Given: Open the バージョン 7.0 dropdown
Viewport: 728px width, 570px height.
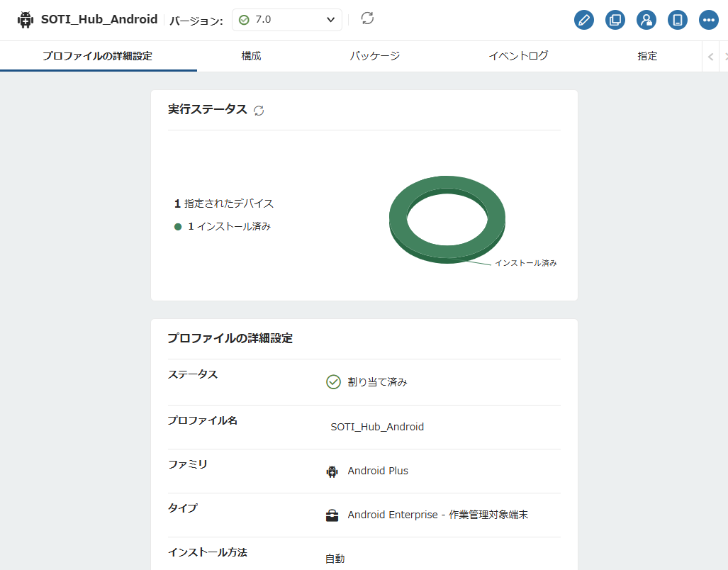Looking at the screenshot, I should (x=287, y=20).
